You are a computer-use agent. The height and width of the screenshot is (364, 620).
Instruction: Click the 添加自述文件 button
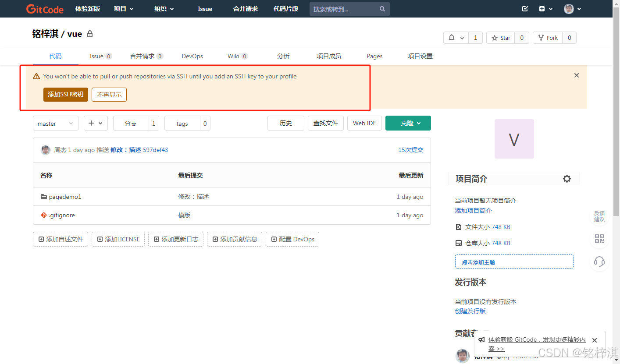click(61, 239)
